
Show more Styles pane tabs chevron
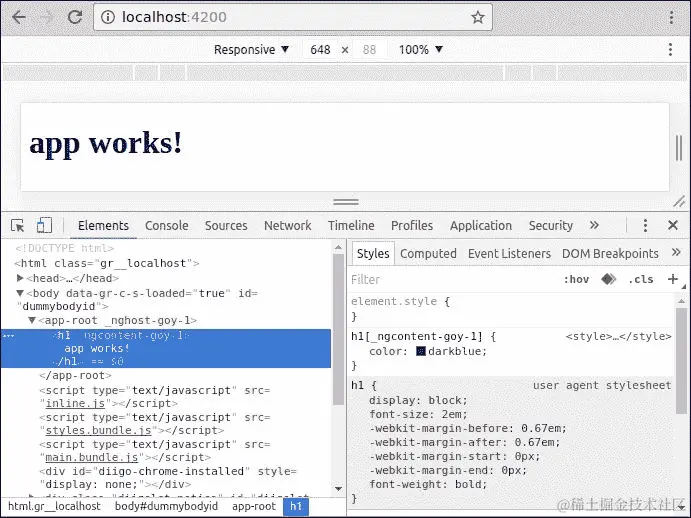[676, 253]
